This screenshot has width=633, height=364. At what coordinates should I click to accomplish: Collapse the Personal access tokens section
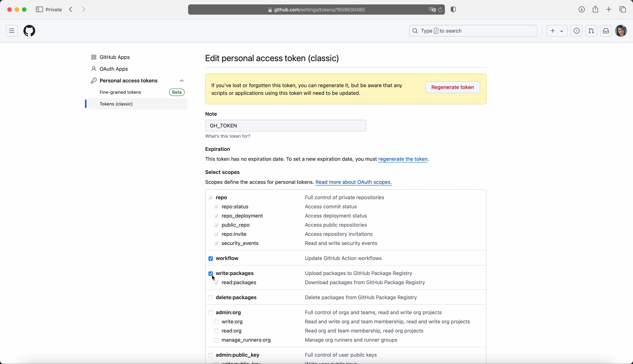[x=182, y=81]
